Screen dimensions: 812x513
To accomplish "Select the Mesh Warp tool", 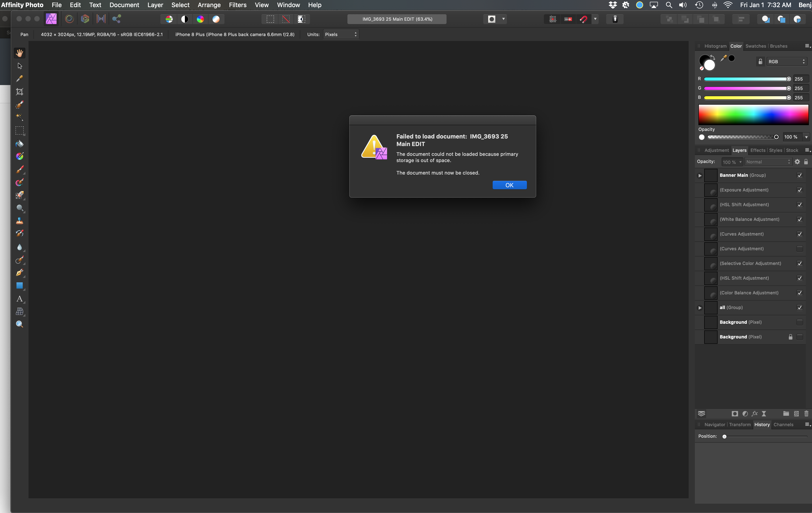I will pos(20,311).
